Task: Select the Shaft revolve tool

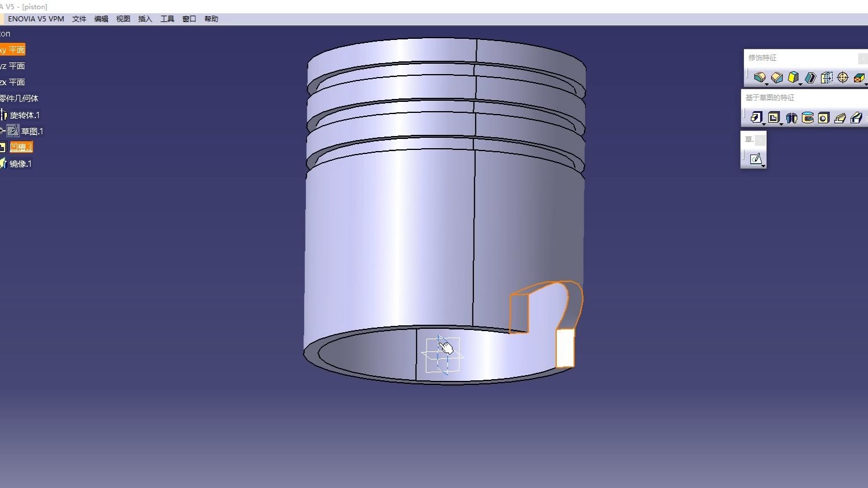Action: pyautogui.click(x=791, y=118)
